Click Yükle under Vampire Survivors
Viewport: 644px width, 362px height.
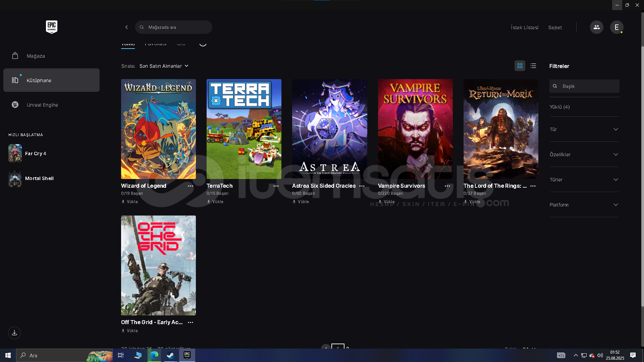pos(386,202)
